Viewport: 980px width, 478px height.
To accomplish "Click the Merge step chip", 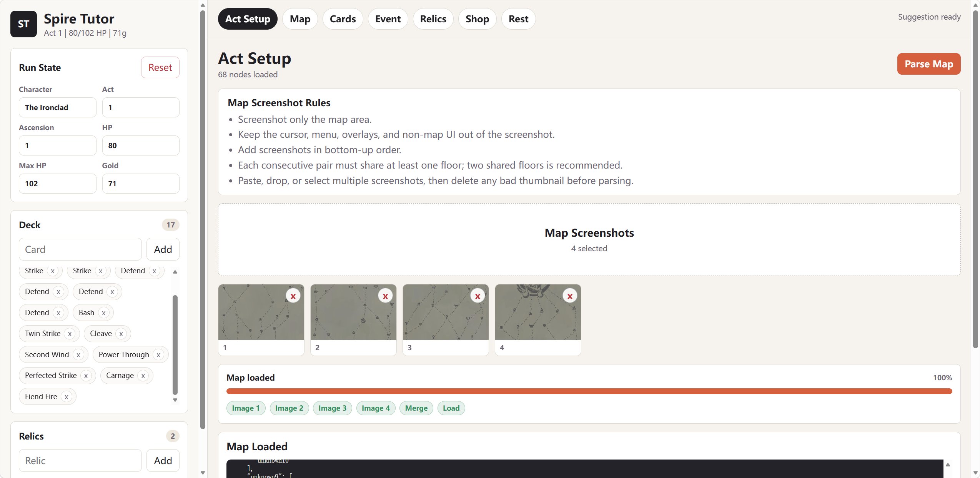I will (x=416, y=408).
